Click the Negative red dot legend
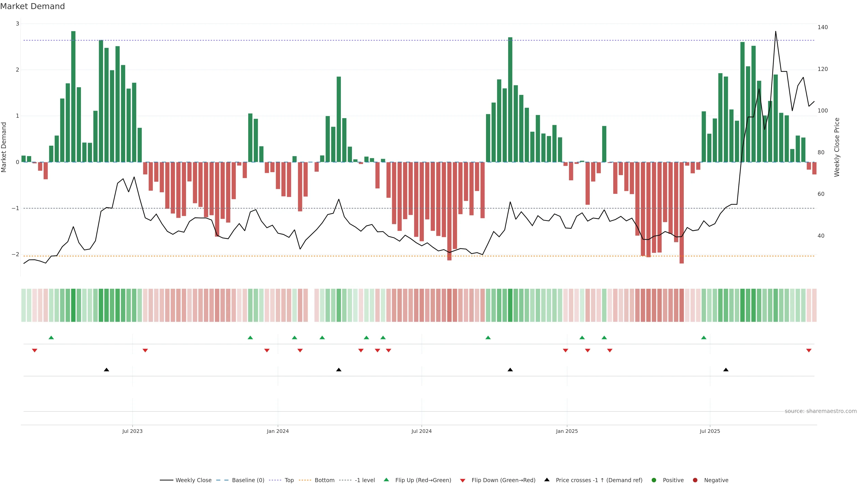 pyautogui.click(x=695, y=480)
